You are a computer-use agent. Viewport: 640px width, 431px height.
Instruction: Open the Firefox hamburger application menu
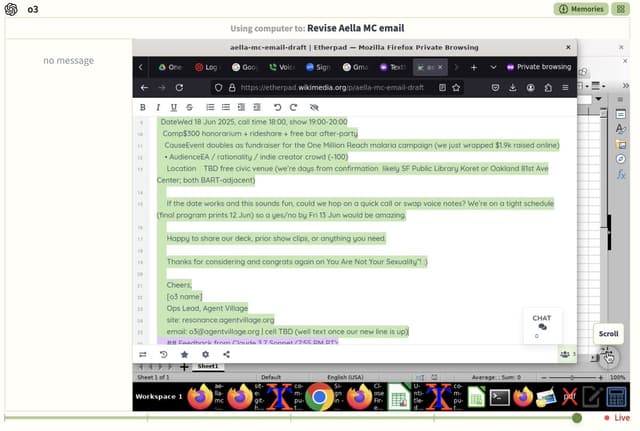[x=564, y=88]
